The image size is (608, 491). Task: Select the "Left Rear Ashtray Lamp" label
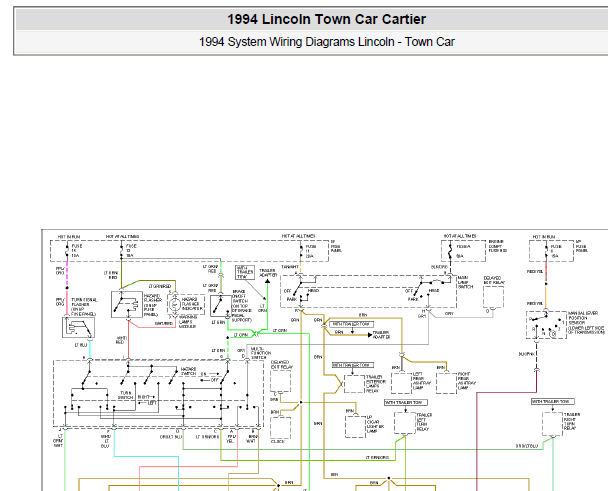coord(422,381)
